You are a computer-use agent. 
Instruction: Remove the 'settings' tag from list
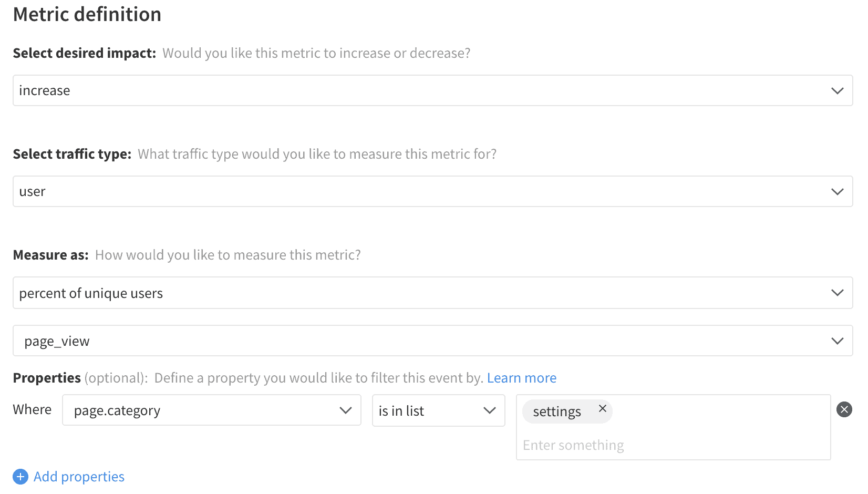click(603, 408)
